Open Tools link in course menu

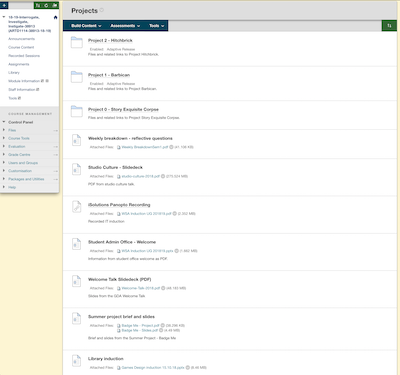point(13,98)
